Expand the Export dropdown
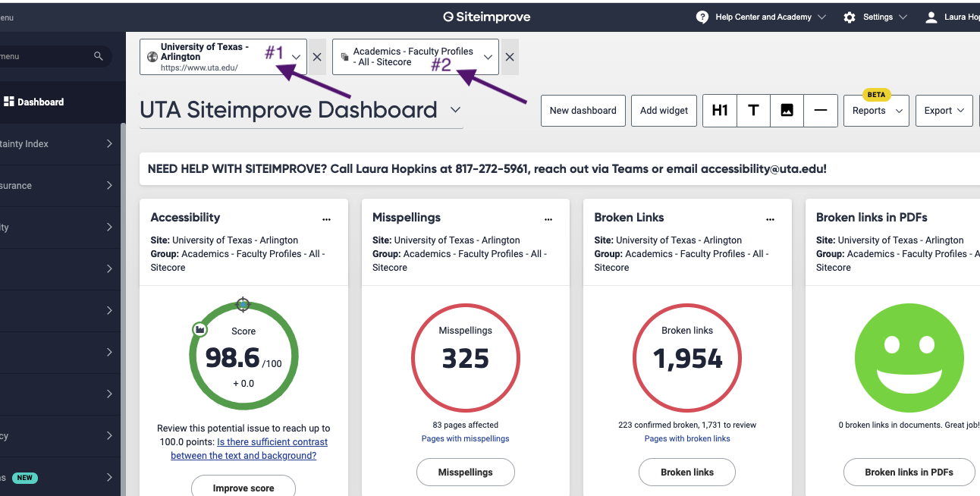980x496 pixels. pyautogui.click(x=944, y=110)
